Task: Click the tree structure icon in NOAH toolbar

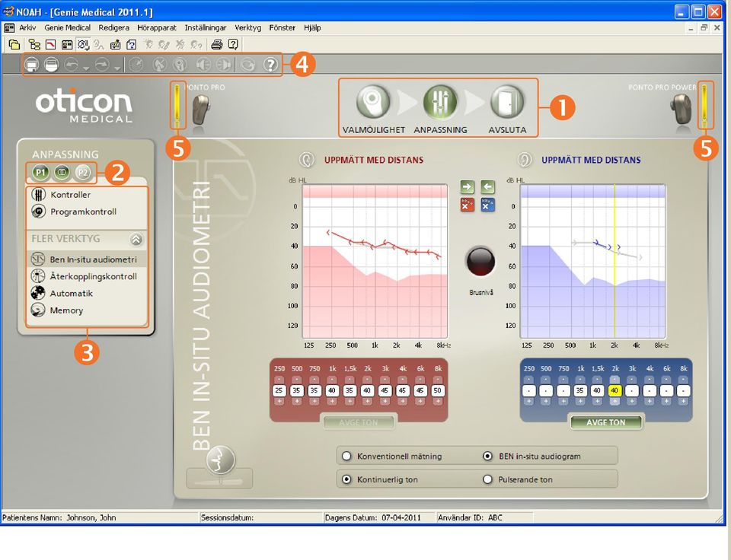Action: tap(34, 45)
